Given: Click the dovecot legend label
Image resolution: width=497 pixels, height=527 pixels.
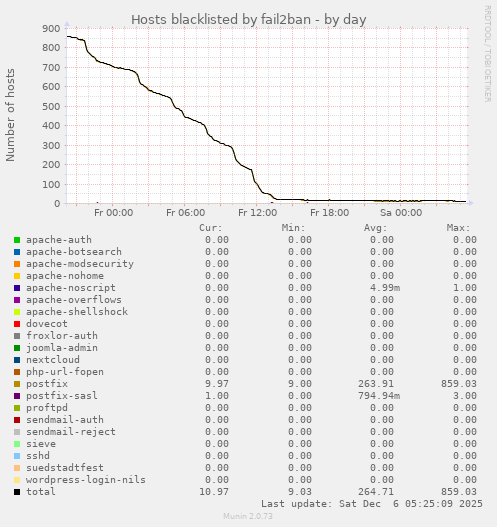Looking at the screenshot, I should (x=47, y=324).
